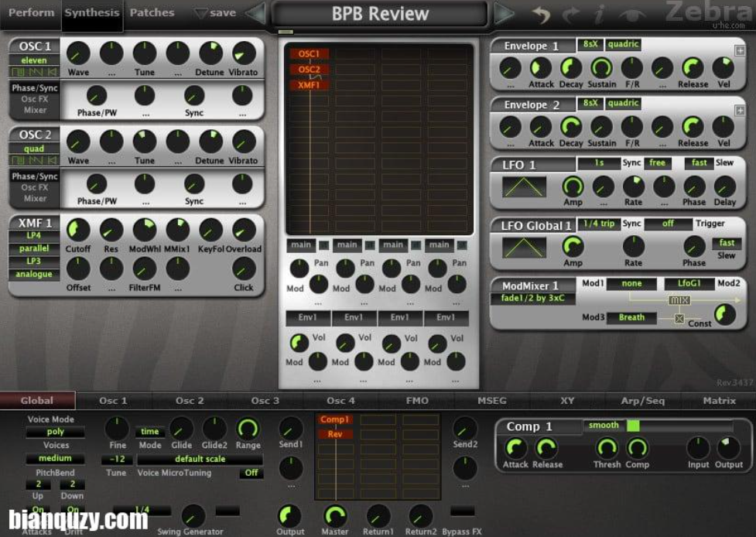Image resolution: width=756 pixels, height=537 pixels.
Task: Click the redo arrow icon
Action: point(572,14)
